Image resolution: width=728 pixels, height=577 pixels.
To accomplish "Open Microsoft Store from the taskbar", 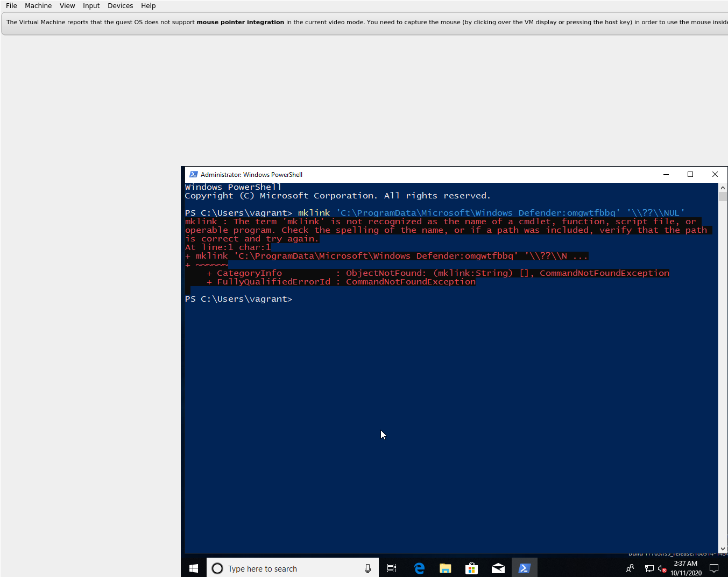I will click(x=471, y=568).
